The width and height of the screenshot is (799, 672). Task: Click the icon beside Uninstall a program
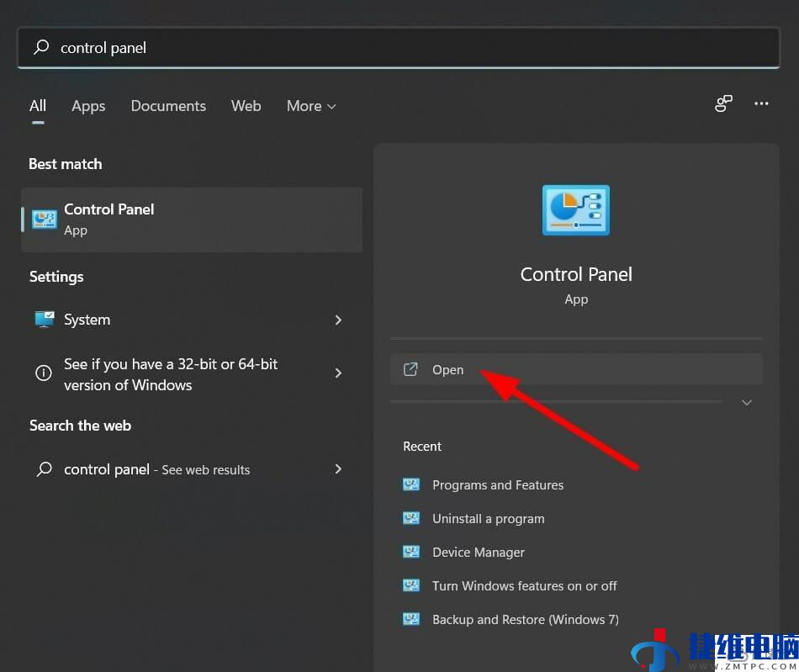coord(411,518)
